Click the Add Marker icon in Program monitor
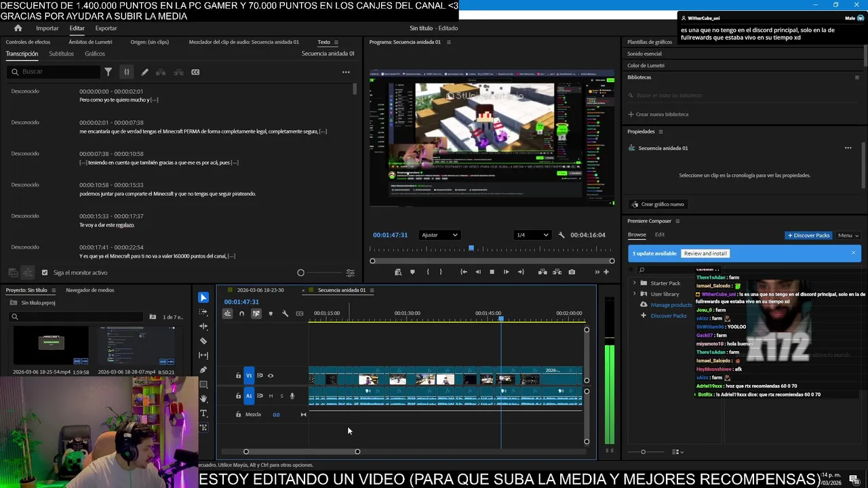This screenshot has height=488, width=868. tap(412, 272)
